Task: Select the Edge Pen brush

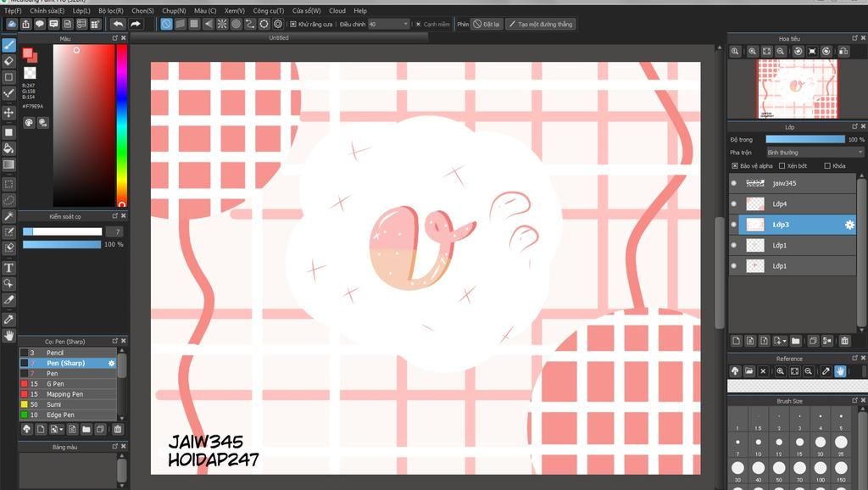Action: 68,415
